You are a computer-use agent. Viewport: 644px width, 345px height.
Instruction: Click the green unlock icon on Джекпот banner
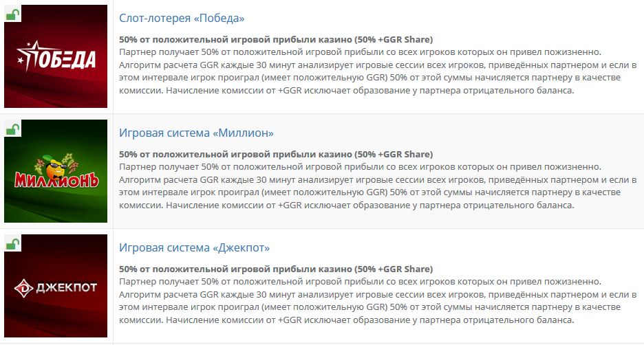tap(12, 243)
